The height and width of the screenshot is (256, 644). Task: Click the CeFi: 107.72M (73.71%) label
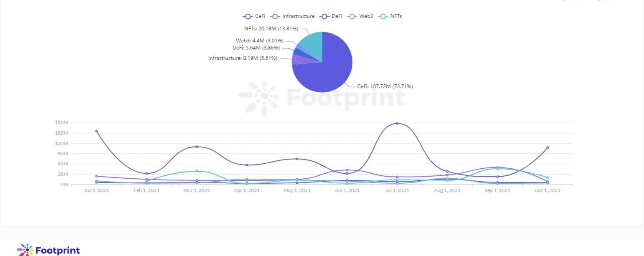(385, 86)
